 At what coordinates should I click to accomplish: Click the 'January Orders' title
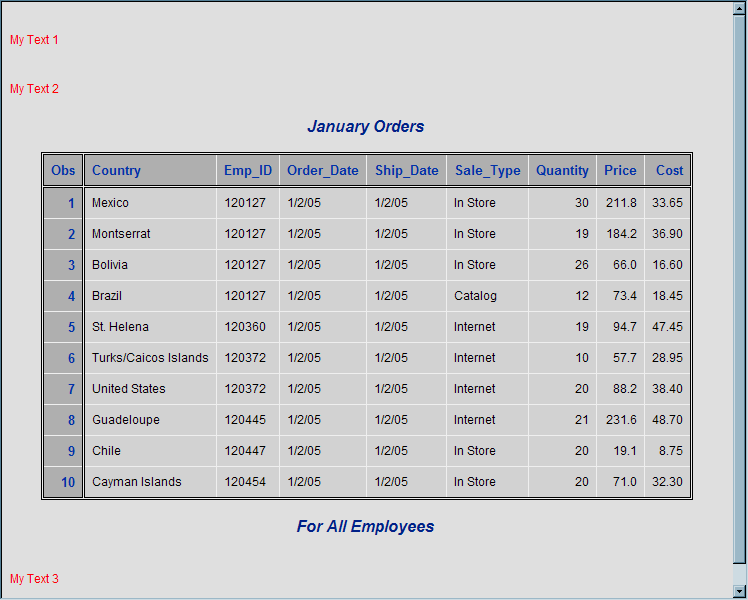coord(365,127)
